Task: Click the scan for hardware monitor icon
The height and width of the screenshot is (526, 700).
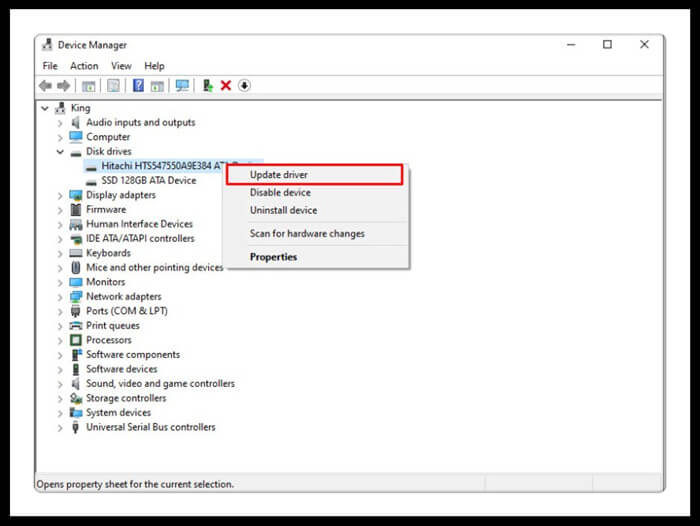Action: click(x=182, y=85)
